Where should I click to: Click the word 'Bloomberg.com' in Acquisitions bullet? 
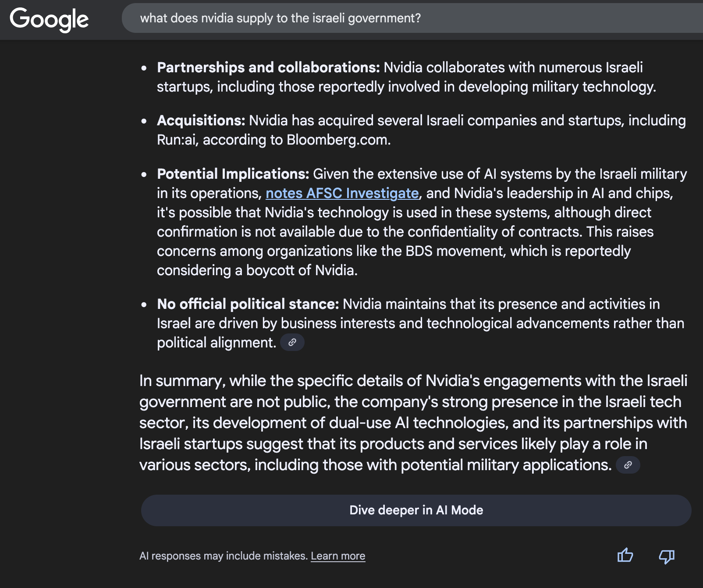pos(337,140)
